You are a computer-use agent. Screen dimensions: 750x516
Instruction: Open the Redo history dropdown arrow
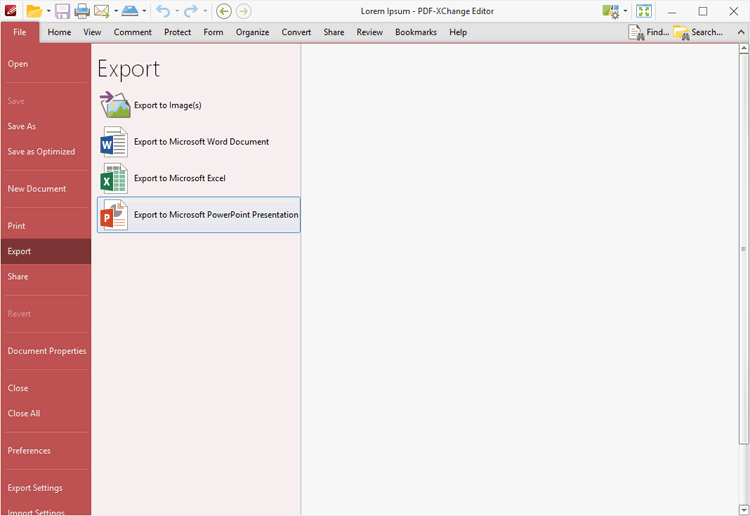point(205,11)
